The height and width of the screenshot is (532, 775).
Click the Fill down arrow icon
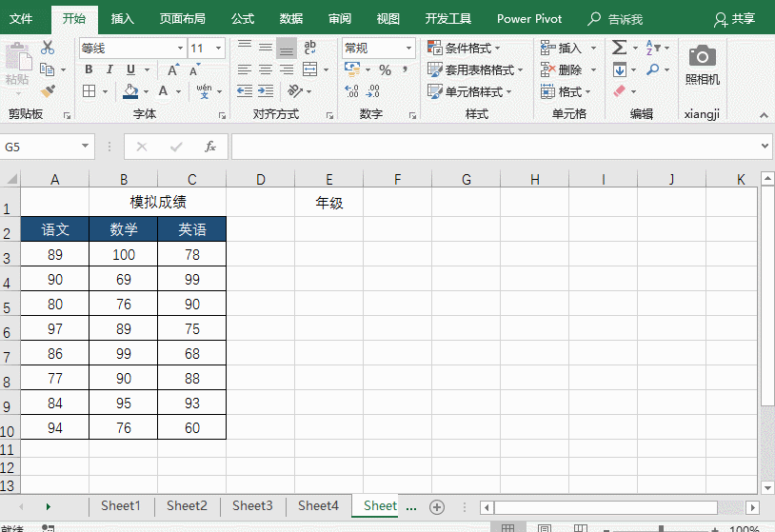coord(619,69)
